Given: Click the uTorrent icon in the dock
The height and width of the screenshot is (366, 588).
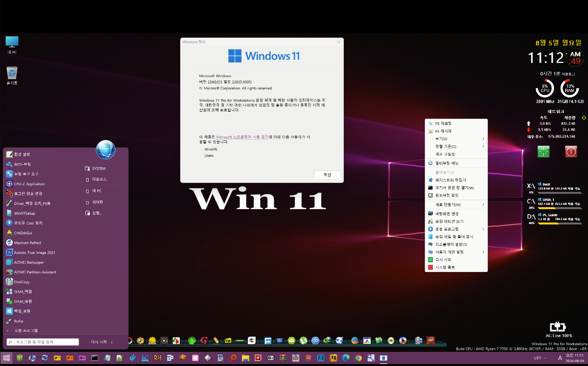Looking at the screenshot, I should (303, 340).
